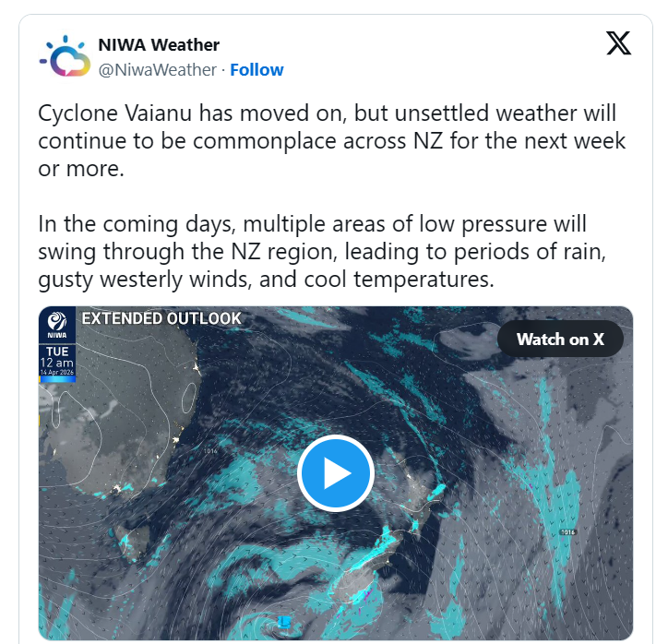Click the NIWA Weather profile avatar

tap(65, 57)
